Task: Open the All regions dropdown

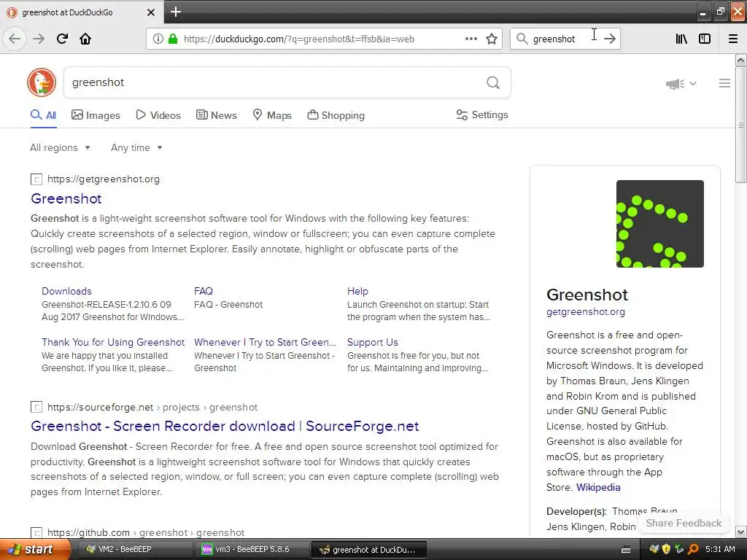Action: tap(60, 147)
